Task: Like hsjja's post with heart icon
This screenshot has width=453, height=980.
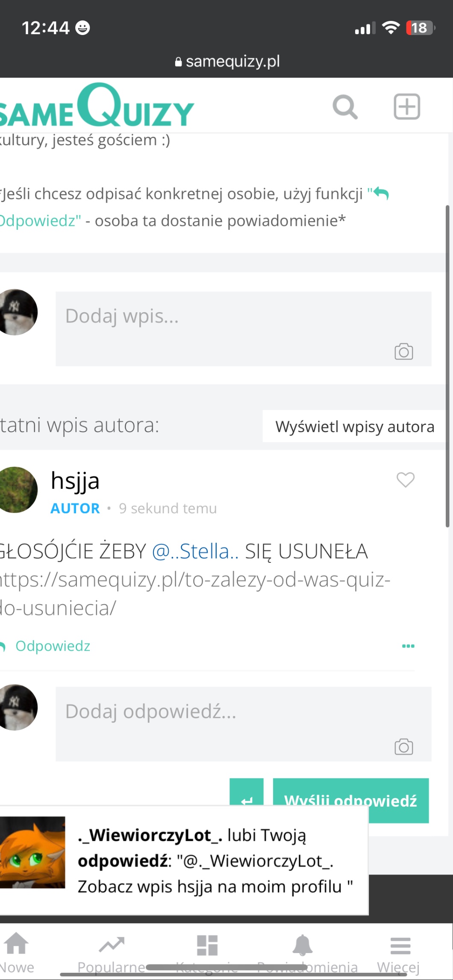Action: (x=405, y=480)
